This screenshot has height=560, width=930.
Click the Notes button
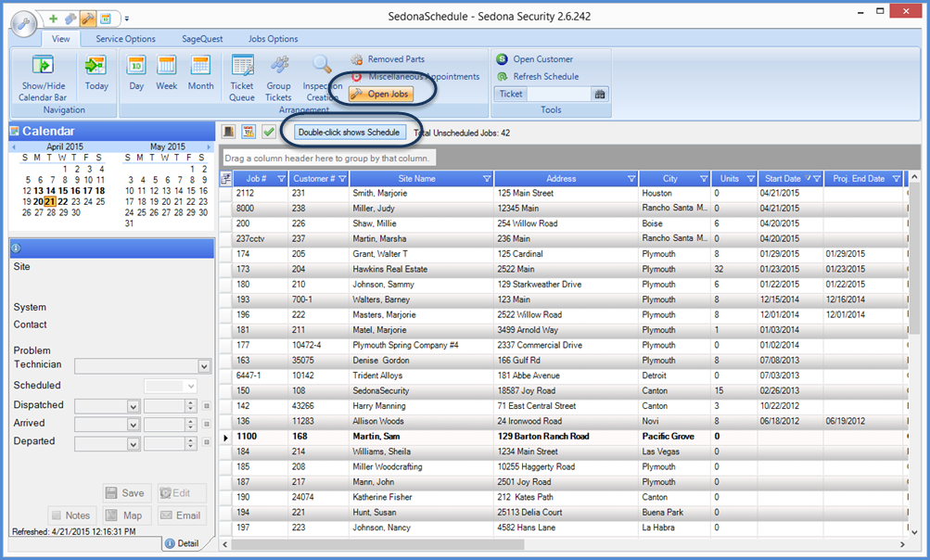click(x=71, y=515)
